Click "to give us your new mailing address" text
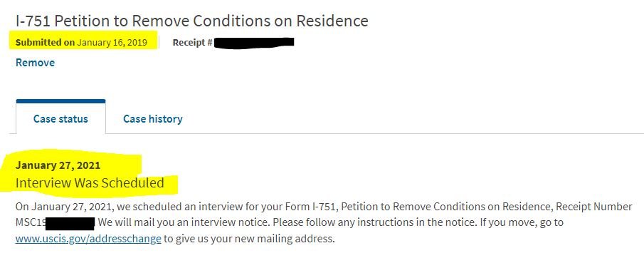The width and height of the screenshot is (644, 263). point(249,239)
